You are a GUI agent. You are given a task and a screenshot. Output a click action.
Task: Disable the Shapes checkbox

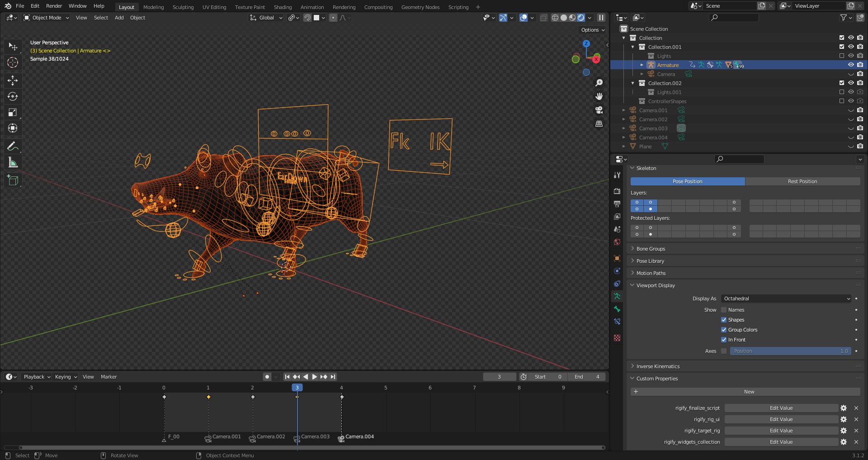[724, 320]
